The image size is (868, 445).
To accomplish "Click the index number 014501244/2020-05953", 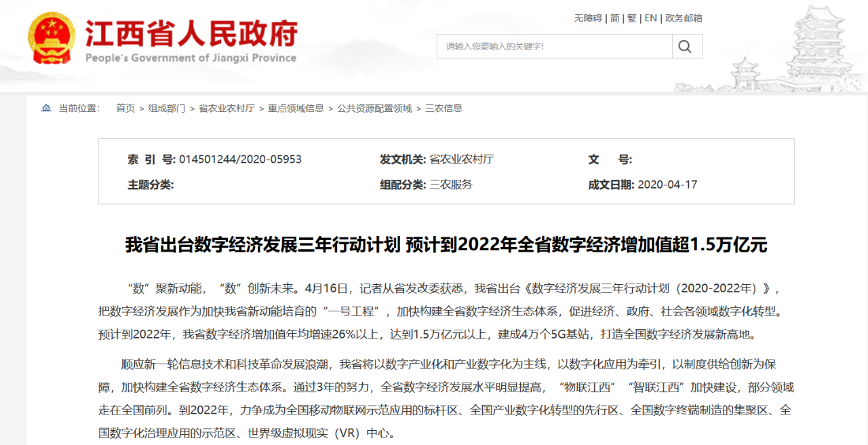I will (x=240, y=159).
